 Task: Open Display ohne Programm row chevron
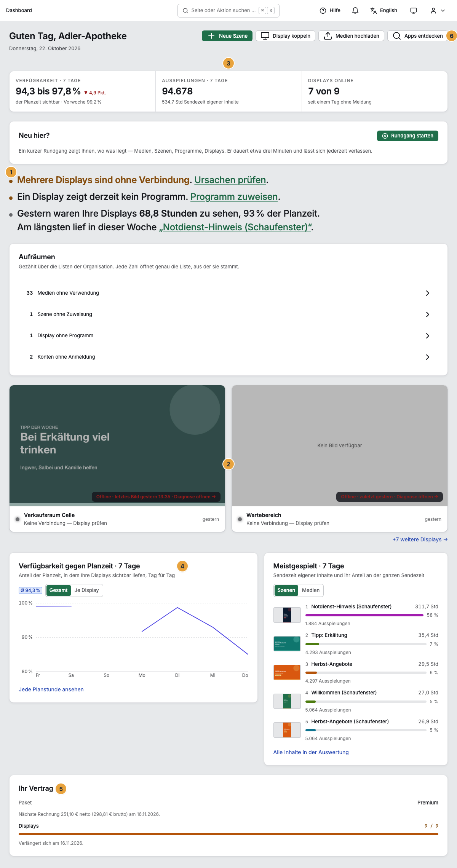(x=427, y=336)
